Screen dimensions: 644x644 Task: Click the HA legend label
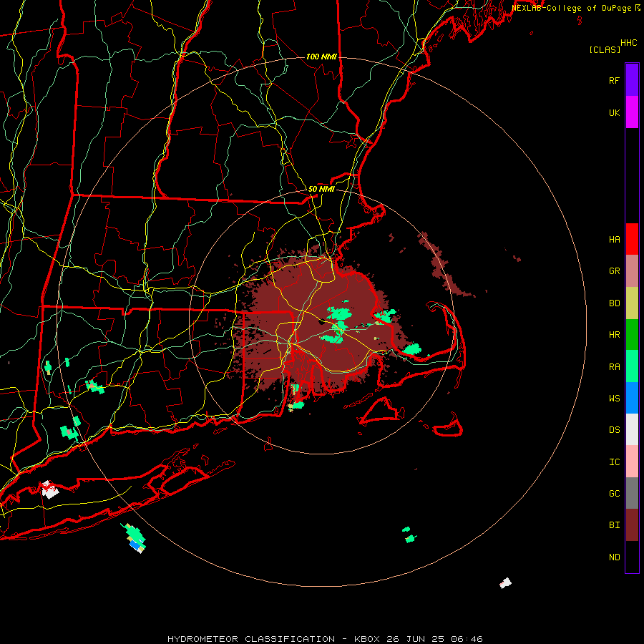click(614, 240)
